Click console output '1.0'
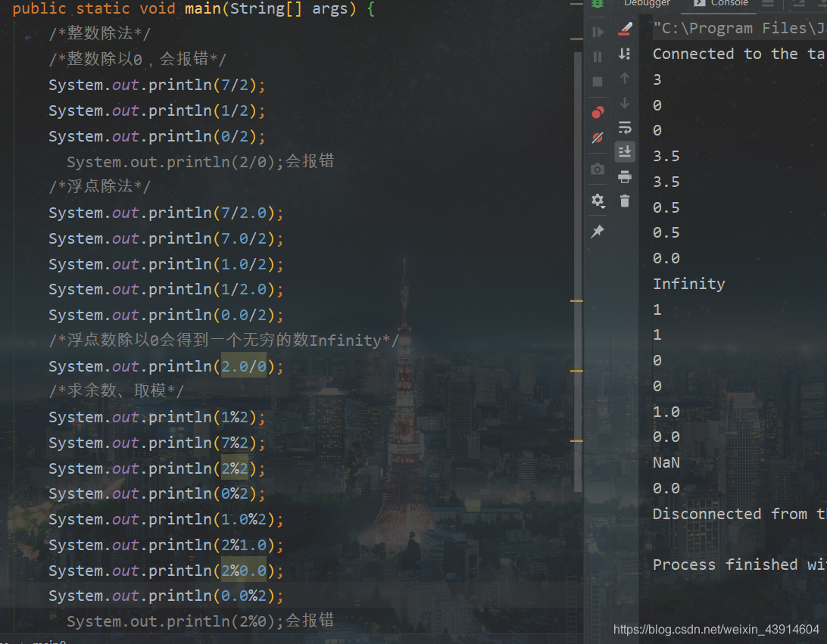 coord(666,412)
